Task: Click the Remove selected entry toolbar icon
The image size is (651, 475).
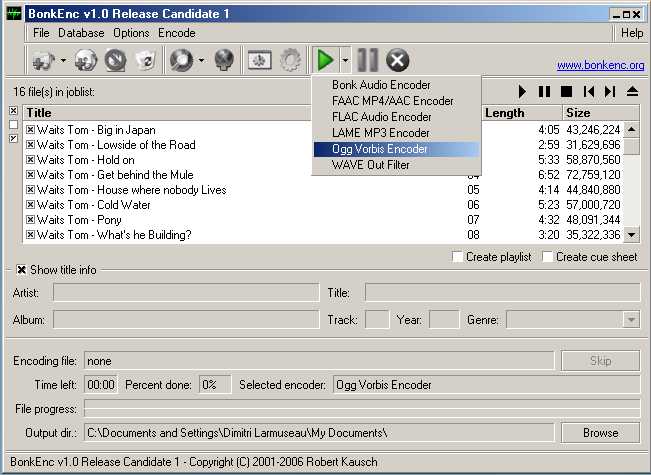Action: coord(115,61)
